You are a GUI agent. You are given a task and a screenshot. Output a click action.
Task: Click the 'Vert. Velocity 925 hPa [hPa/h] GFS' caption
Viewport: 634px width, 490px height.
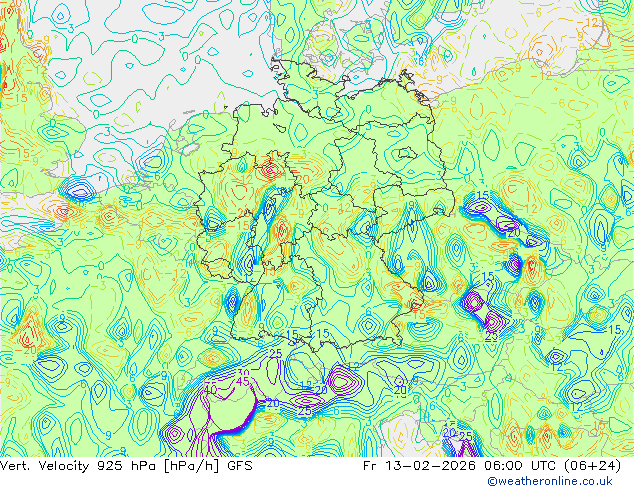(x=126, y=466)
